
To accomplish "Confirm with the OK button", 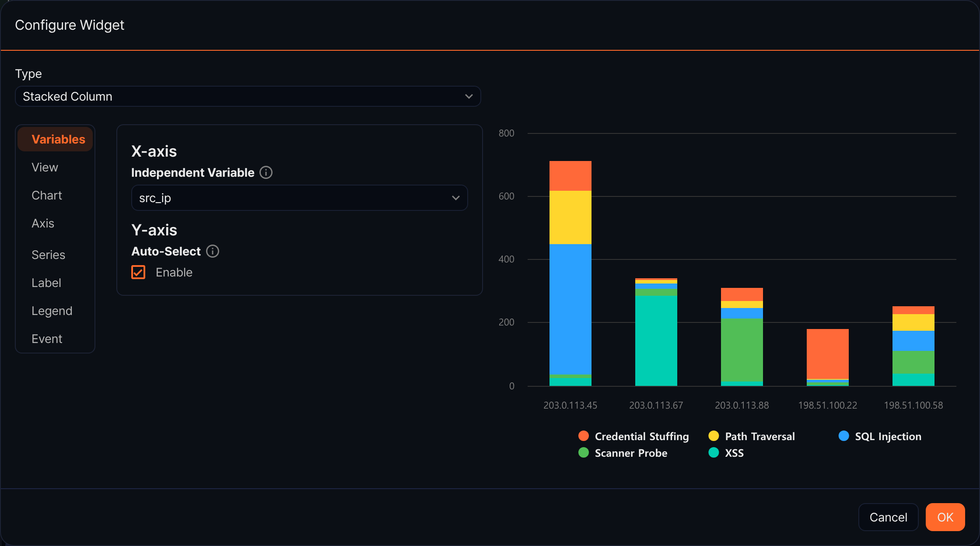I will tap(945, 517).
